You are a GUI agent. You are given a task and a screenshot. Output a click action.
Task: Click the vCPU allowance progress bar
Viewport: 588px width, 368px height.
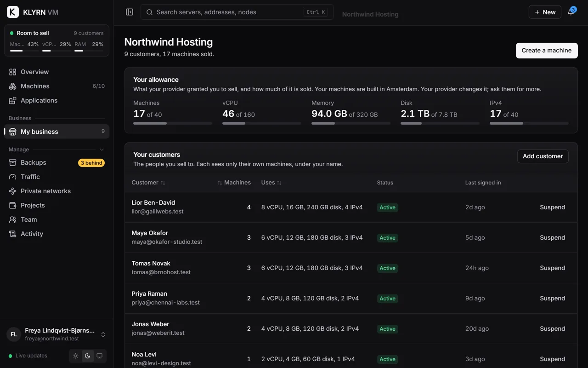coord(262,123)
